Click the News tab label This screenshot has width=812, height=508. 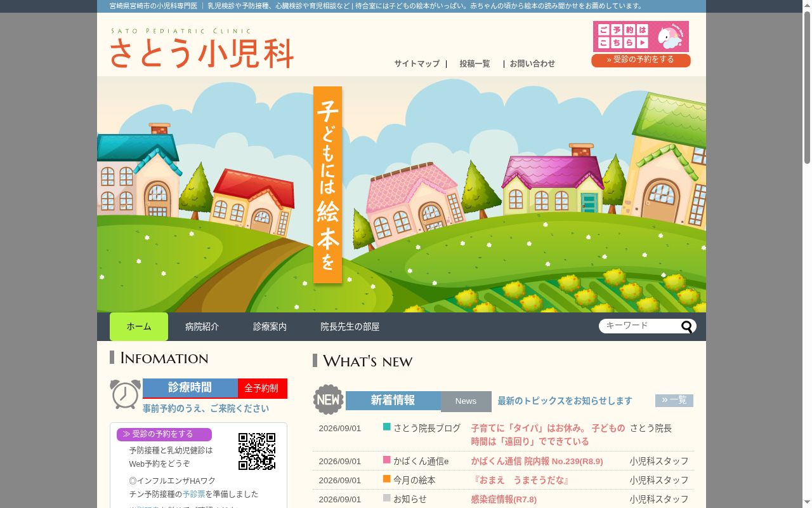pyautogui.click(x=466, y=401)
